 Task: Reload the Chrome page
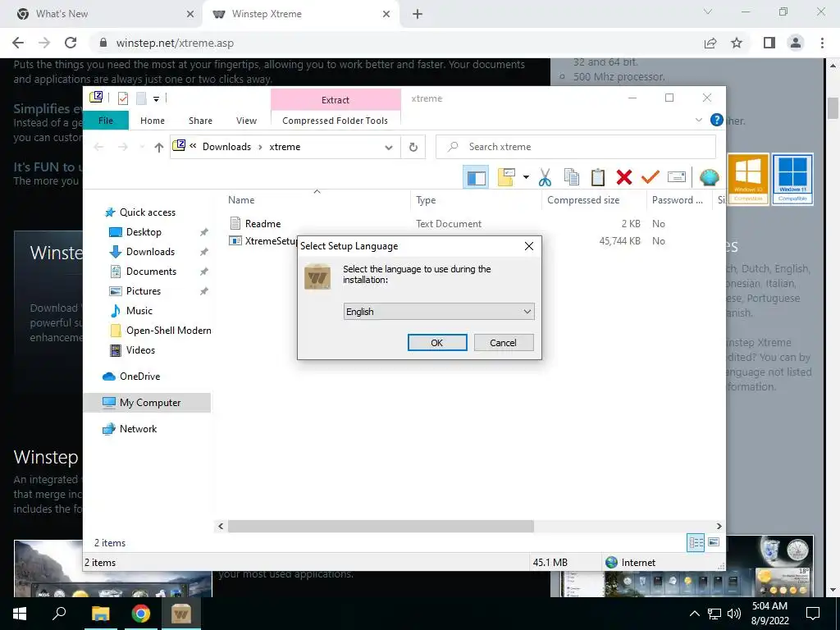[71, 43]
